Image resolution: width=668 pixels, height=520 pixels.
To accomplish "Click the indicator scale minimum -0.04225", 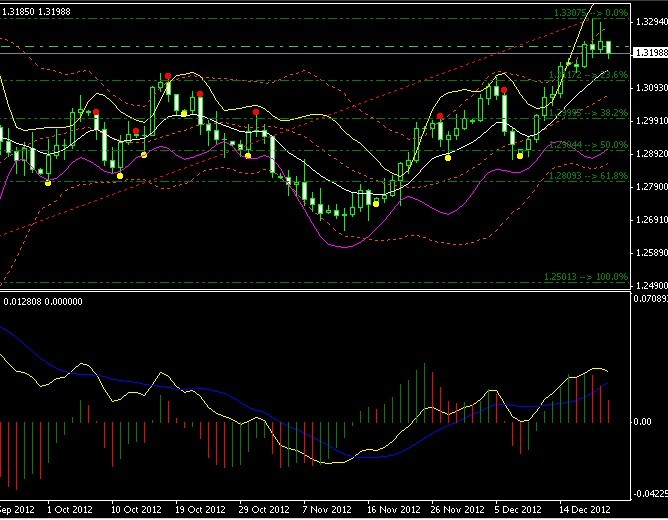I will [651, 494].
